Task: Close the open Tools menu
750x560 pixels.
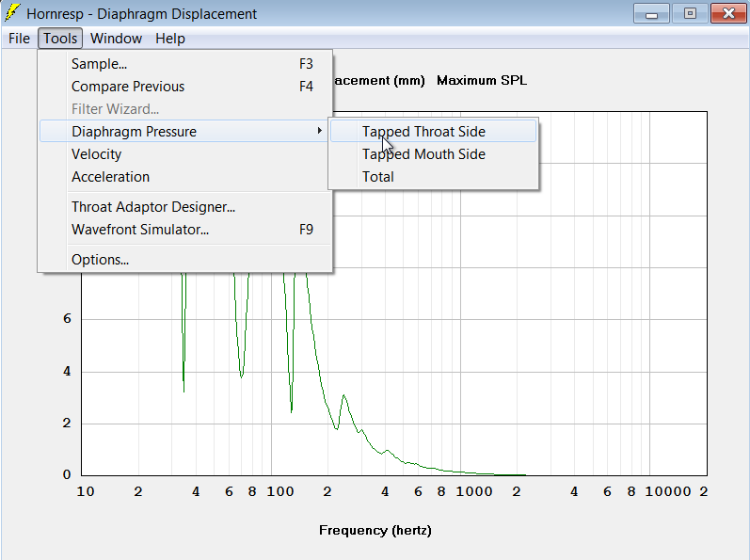Action: (x=60, y=39)
